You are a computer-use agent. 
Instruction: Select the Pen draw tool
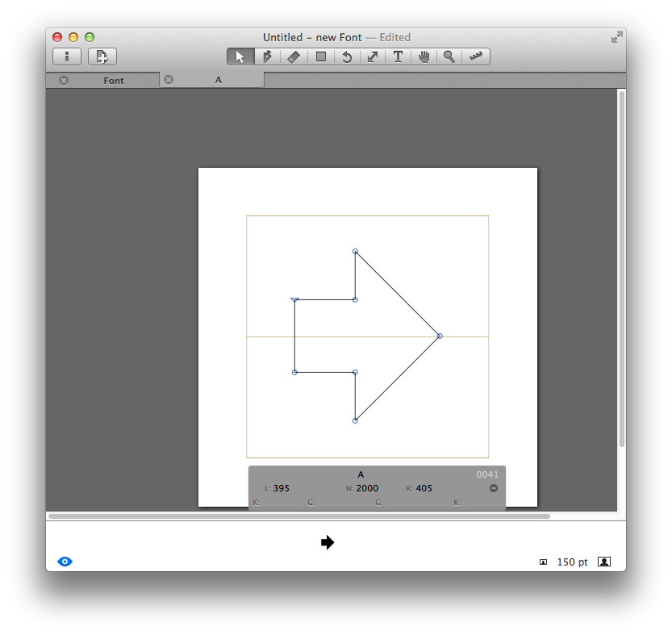[268, 56]
